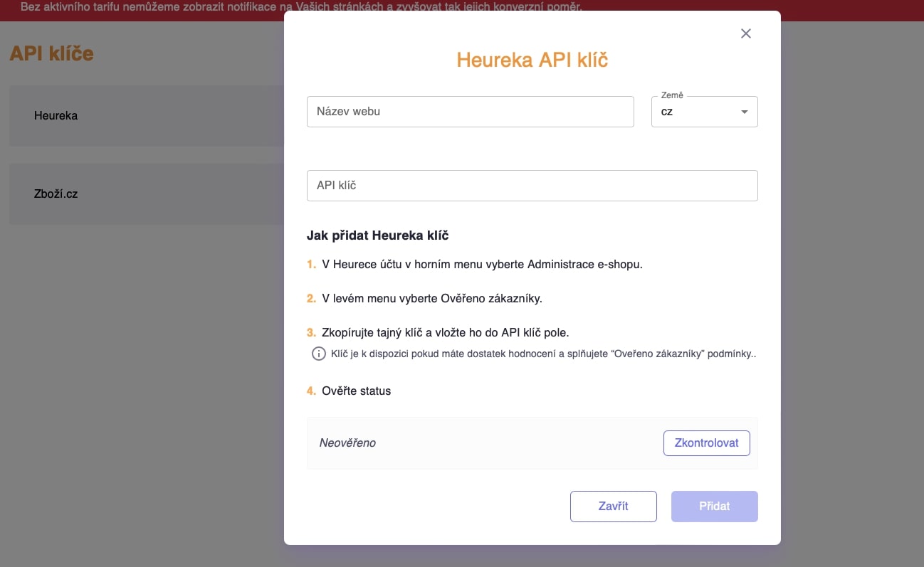Screen dimensions: 924x567
Task: Select the Zboží.cz row in background page
Action: coord(147,194)
